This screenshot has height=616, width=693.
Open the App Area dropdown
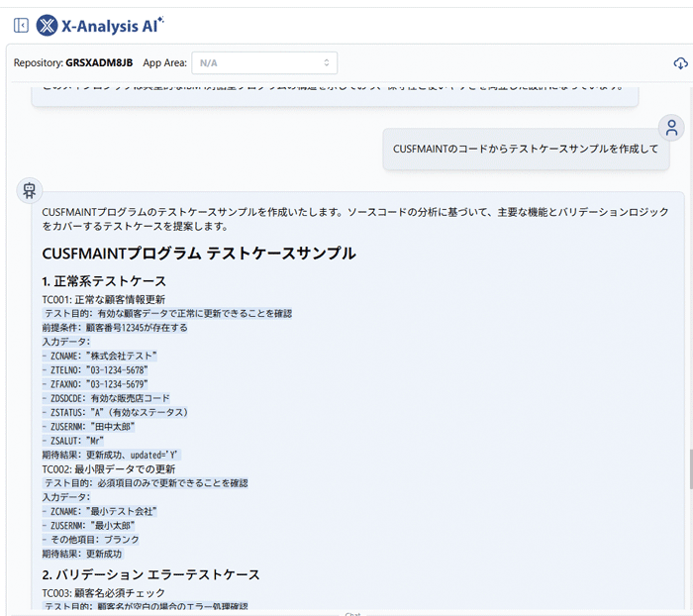pyautogui.click(x=264, y=63)
